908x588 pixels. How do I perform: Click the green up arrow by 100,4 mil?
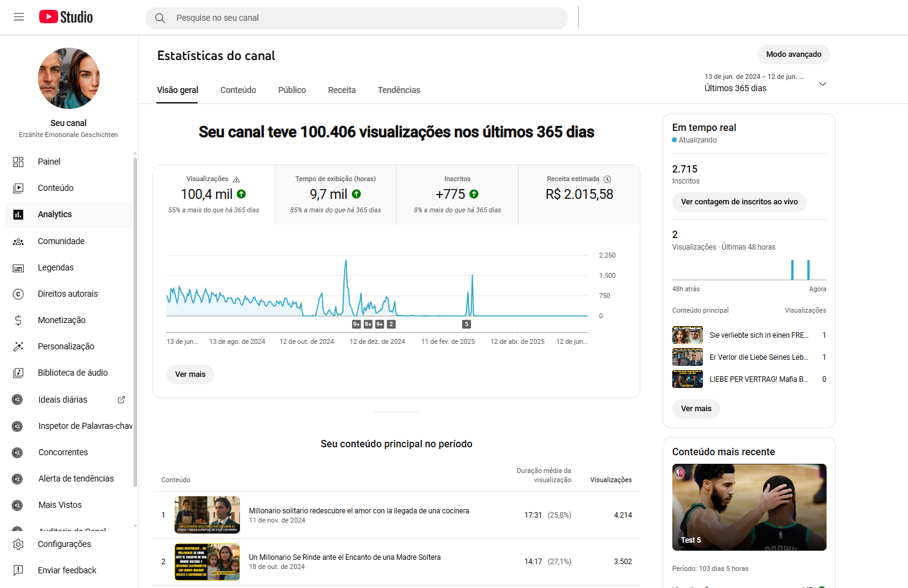point(241,194)
